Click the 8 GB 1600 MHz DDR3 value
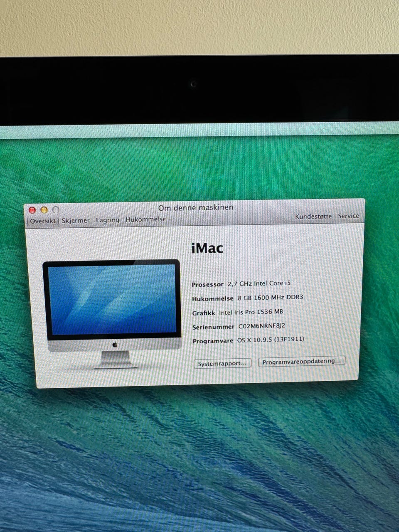Image resolution: width=399 pixels, height=532 pixels. point(271,298)
